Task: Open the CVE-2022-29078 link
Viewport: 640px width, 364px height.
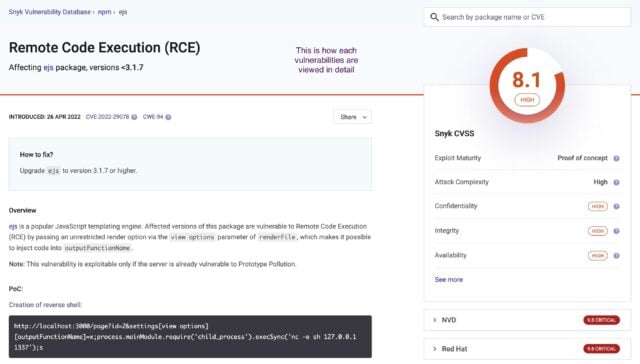Action: click(107, 117)
